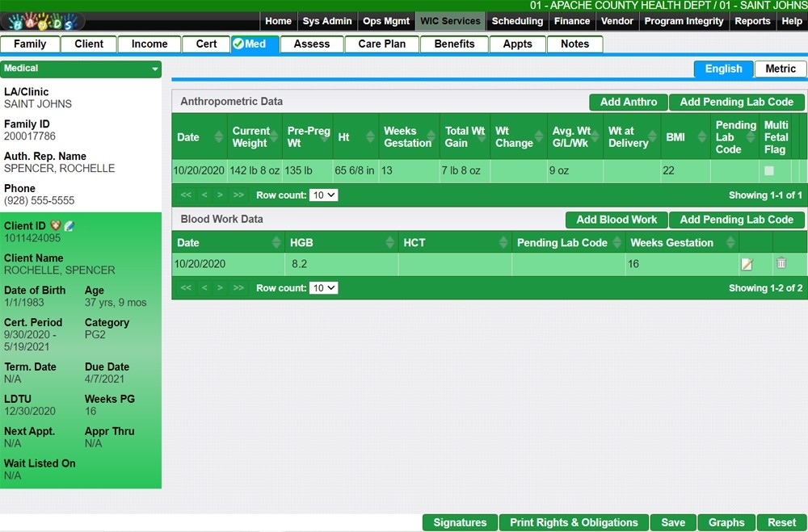Open the Anthropometric Row count dropdown
This screenshot has width=808, height=532.
tap(323, 195)
